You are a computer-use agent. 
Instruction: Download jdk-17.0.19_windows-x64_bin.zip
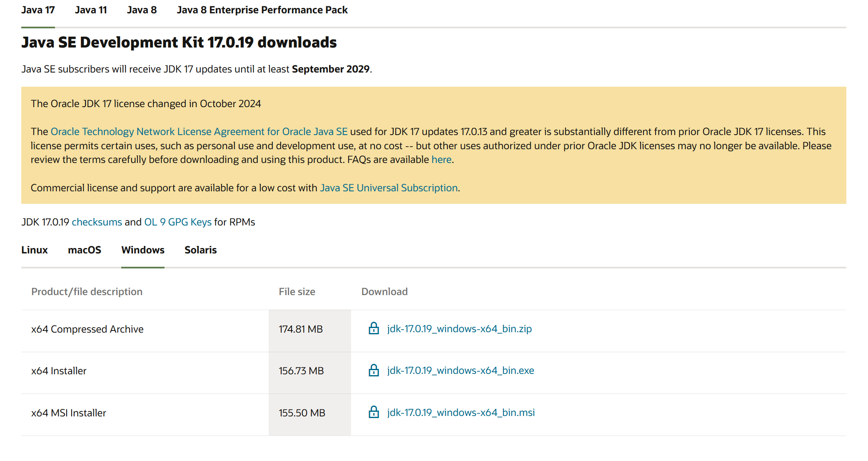[x=459, y=329]
